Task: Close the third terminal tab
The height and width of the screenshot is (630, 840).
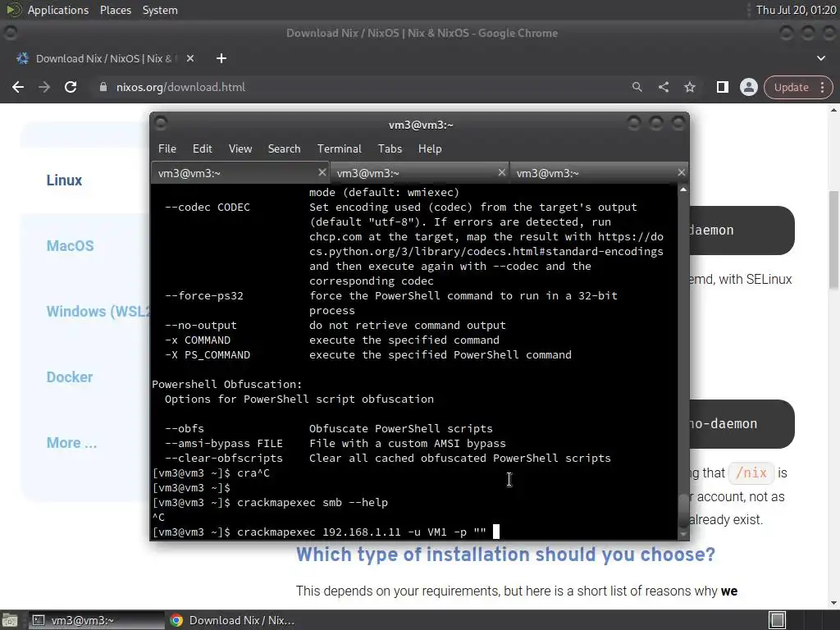Action: point(682,172)
